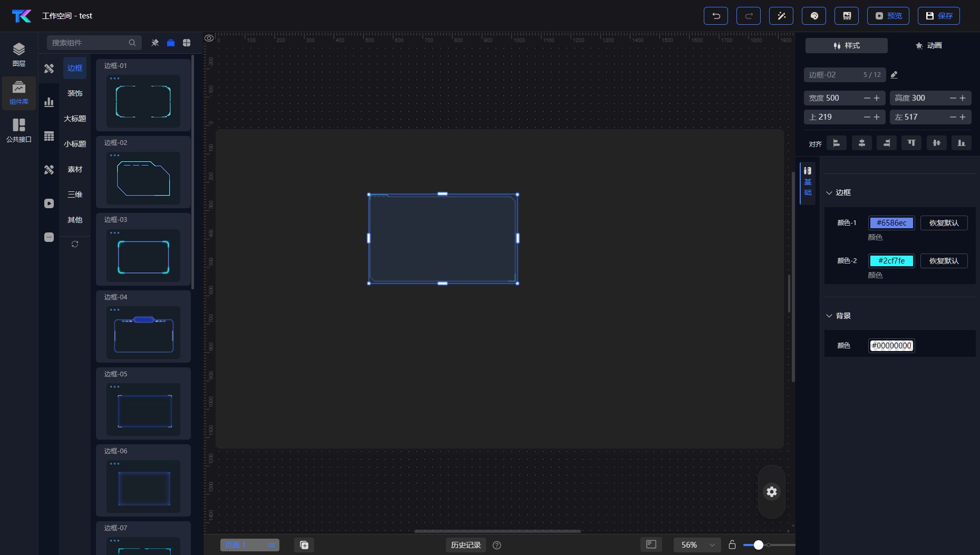
Task: Increase 宽度 width with plus
Action: click(877, 98)
